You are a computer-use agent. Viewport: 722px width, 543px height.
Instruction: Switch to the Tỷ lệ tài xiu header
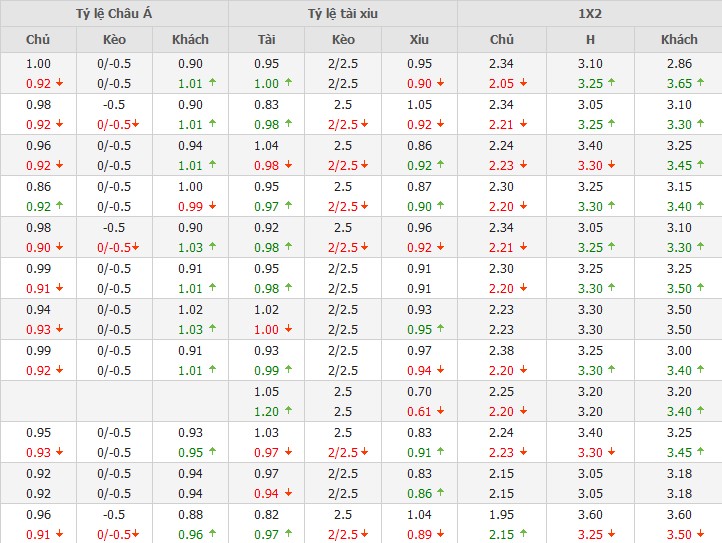[x=343, y=14]
